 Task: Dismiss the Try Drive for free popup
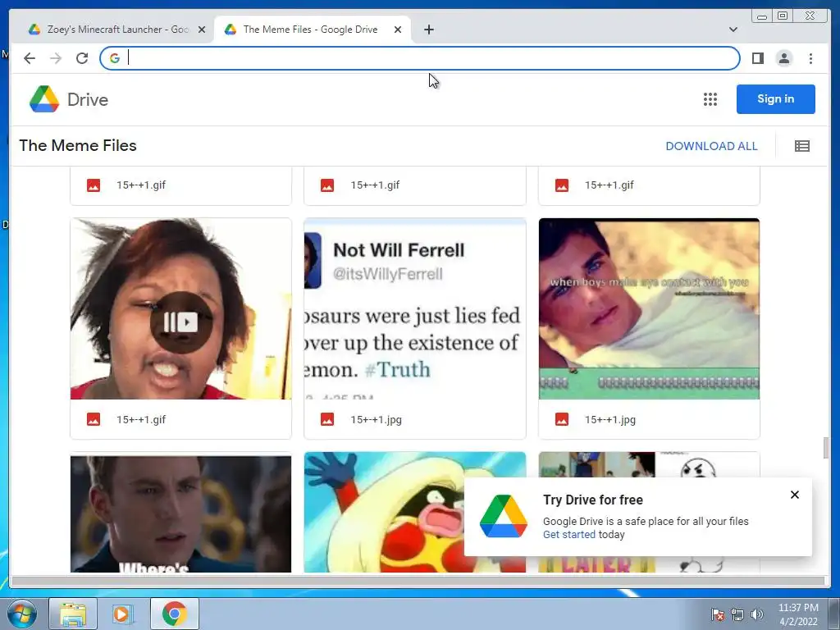pos(794,495)
